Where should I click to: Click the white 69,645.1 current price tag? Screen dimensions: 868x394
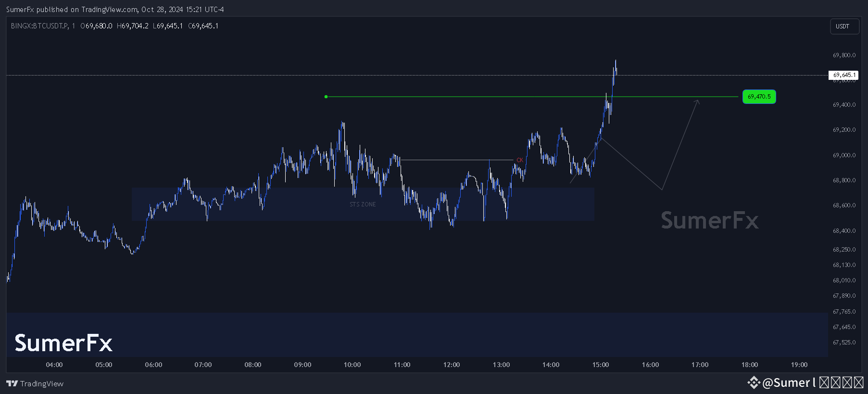pos(844,75)
